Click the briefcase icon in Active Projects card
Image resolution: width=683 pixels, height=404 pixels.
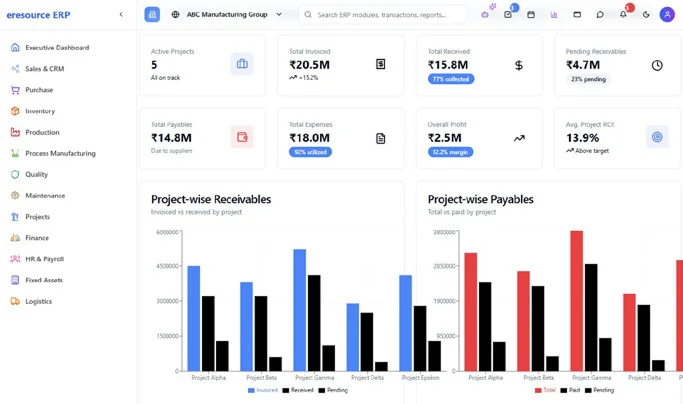click(242, 64)
